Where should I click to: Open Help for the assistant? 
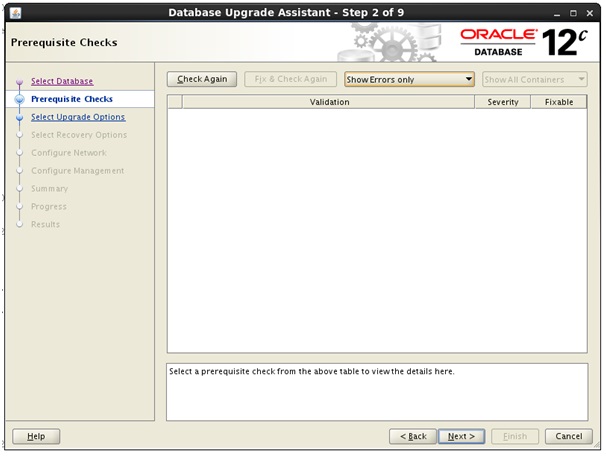pyautogui.click(x=36, y=436)
